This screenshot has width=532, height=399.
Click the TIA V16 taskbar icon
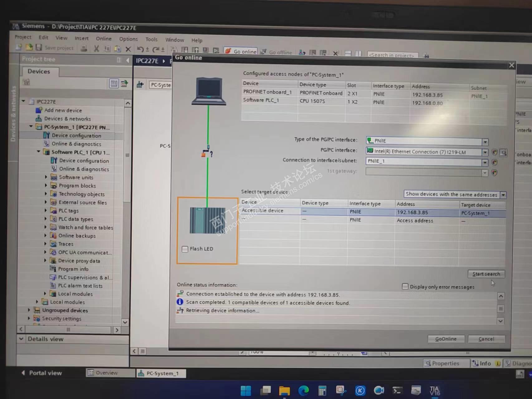(x=435, y=391)
